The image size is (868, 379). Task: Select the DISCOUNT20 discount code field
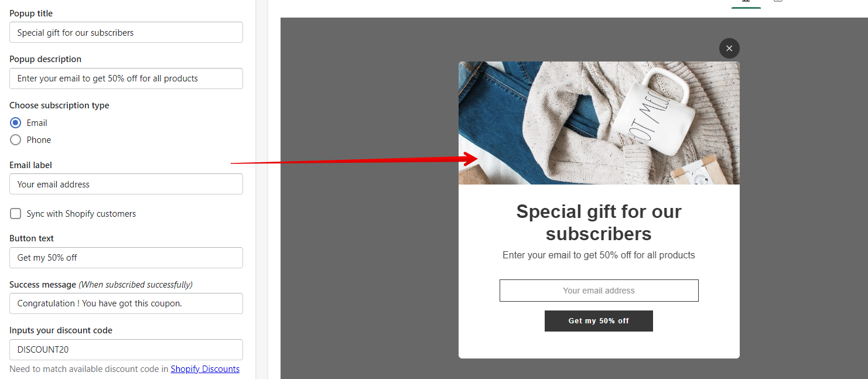(126, 350)
